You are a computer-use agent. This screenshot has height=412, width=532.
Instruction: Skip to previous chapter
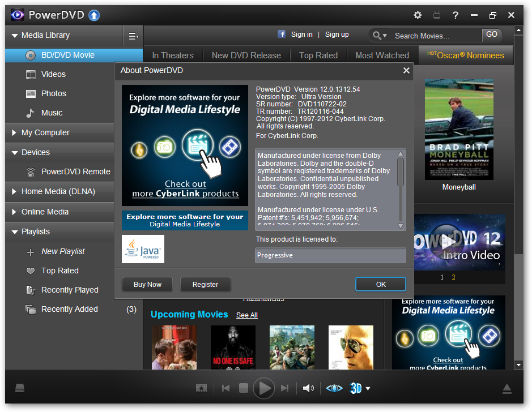[225, 388]
